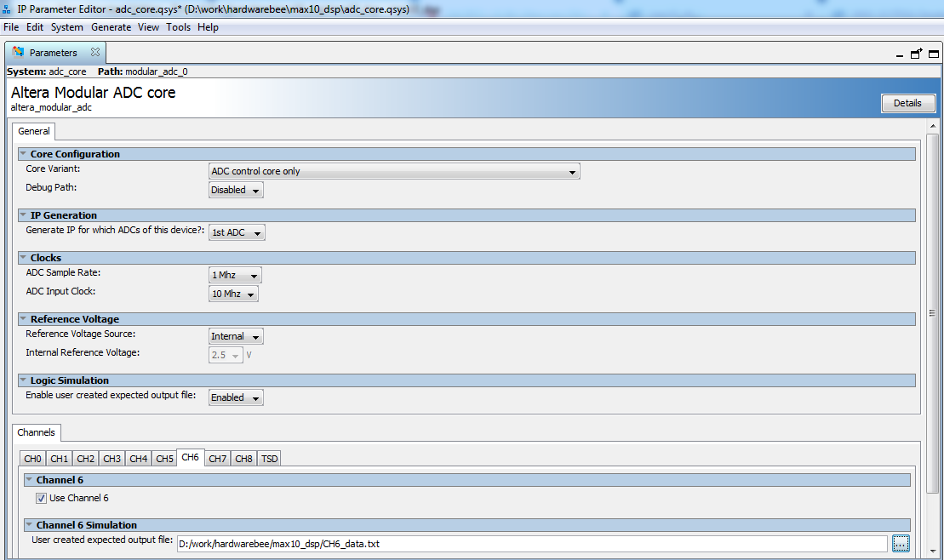Select the CH6 tab
This screenshot has height=560, width=944.
pyautogui.click(x=190, y=458)
